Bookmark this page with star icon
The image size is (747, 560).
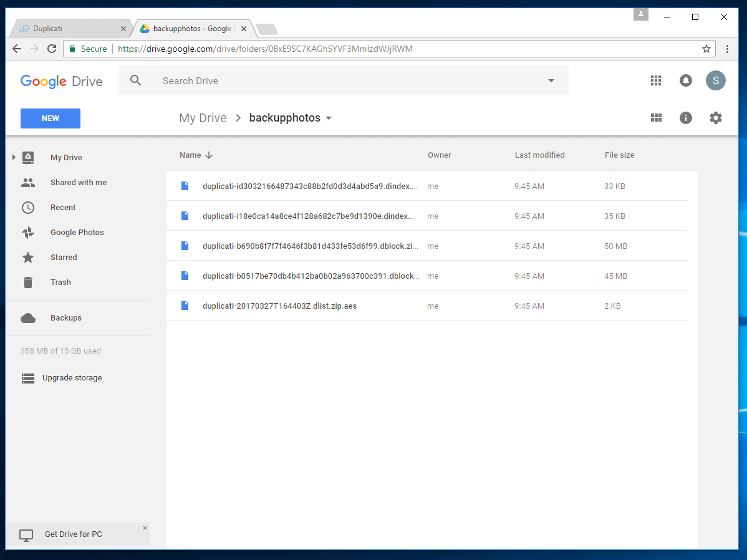tap(706, 49)
